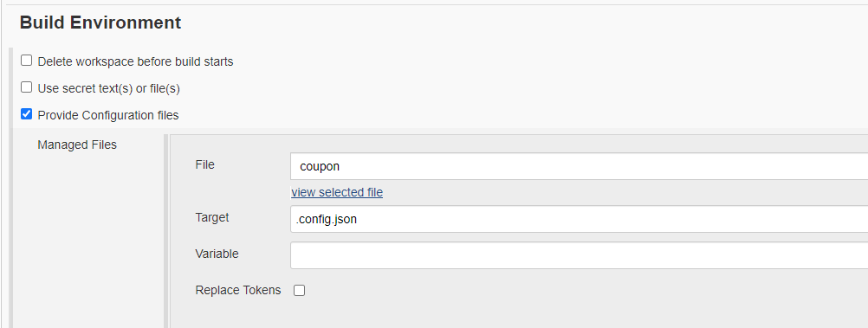
Task: Uncheck the Provide Configuration files checkbox
Action: click(27, 114)
